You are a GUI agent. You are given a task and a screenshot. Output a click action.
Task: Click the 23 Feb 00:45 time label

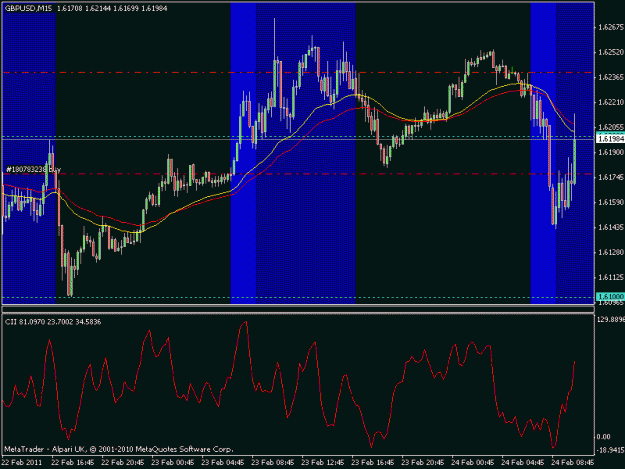click(173, 463)
